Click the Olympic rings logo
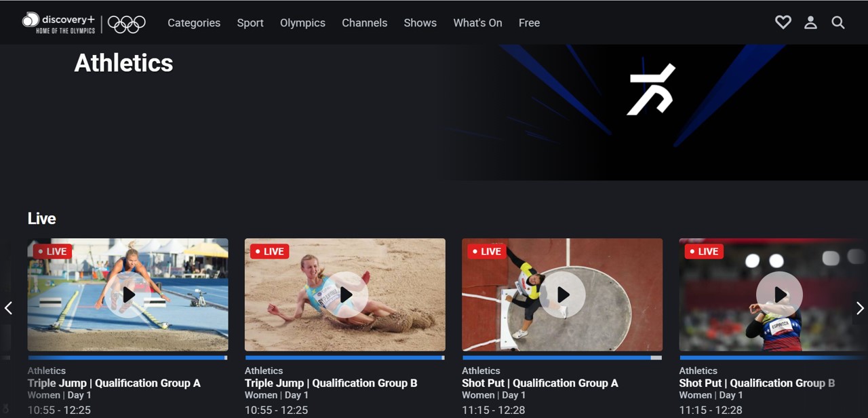 [x=127, y=24]
